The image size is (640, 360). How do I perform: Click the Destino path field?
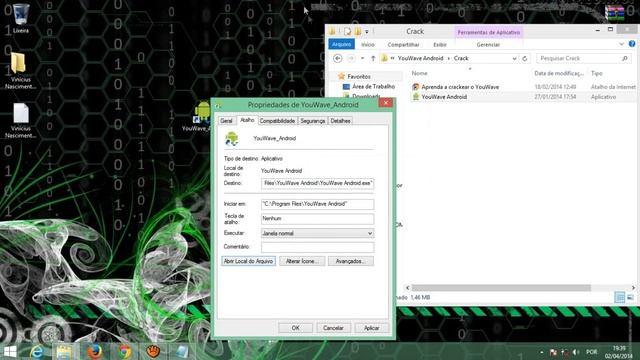click(318, 183)
